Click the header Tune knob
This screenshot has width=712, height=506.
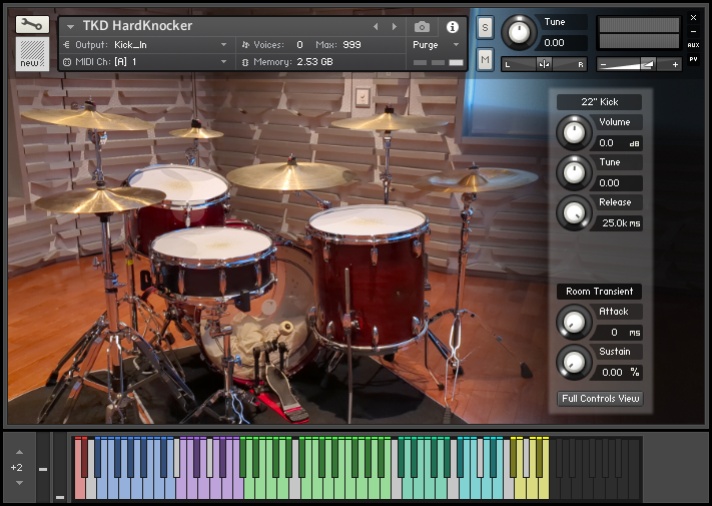pyautogui.click(x=519, y=32)
